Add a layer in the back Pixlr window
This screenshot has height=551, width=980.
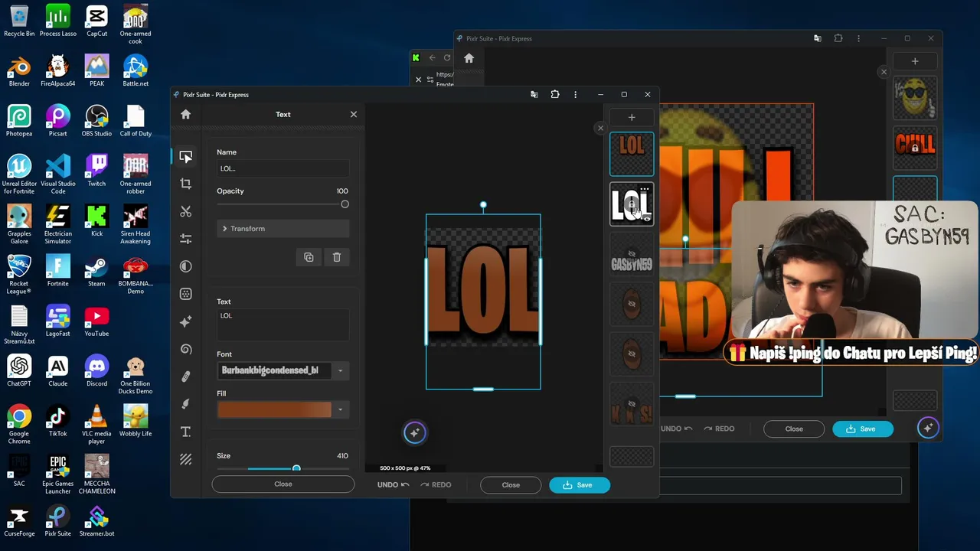pos(915,61)
